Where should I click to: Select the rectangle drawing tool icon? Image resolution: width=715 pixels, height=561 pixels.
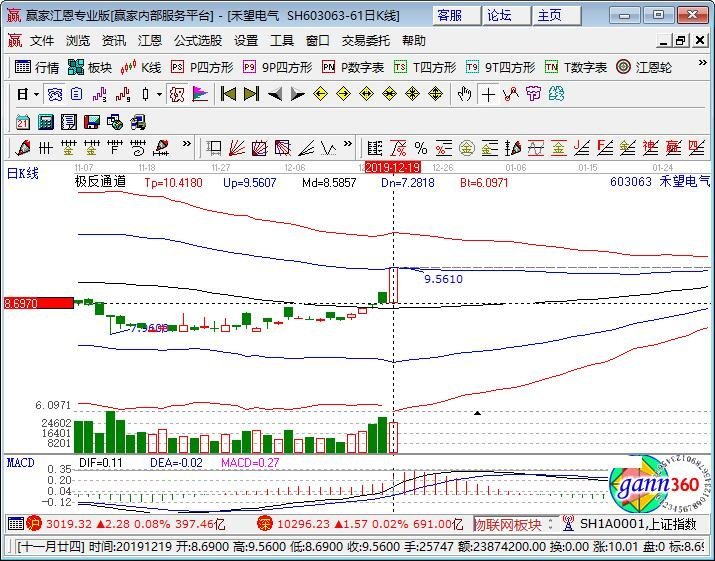(213, 148)
